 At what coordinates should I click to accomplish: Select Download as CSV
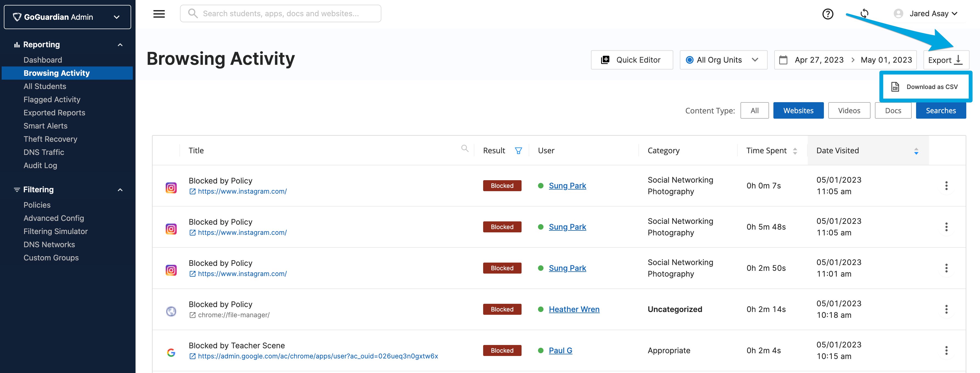[x=926, y=87]
